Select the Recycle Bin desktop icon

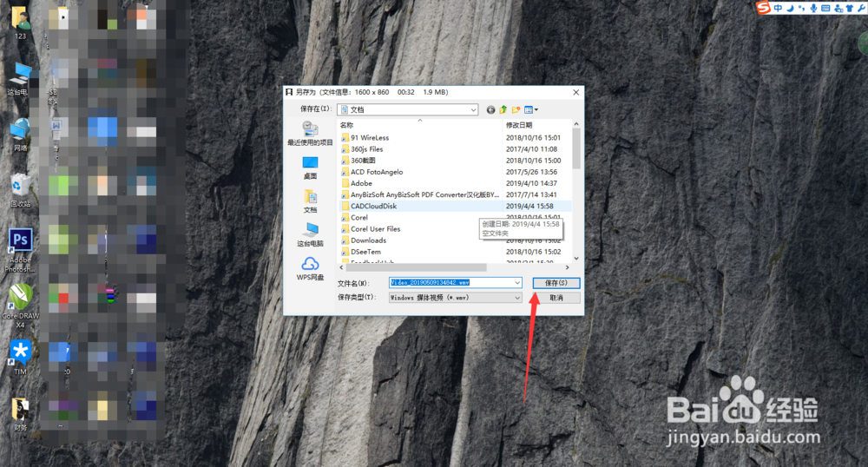[21, 191]
